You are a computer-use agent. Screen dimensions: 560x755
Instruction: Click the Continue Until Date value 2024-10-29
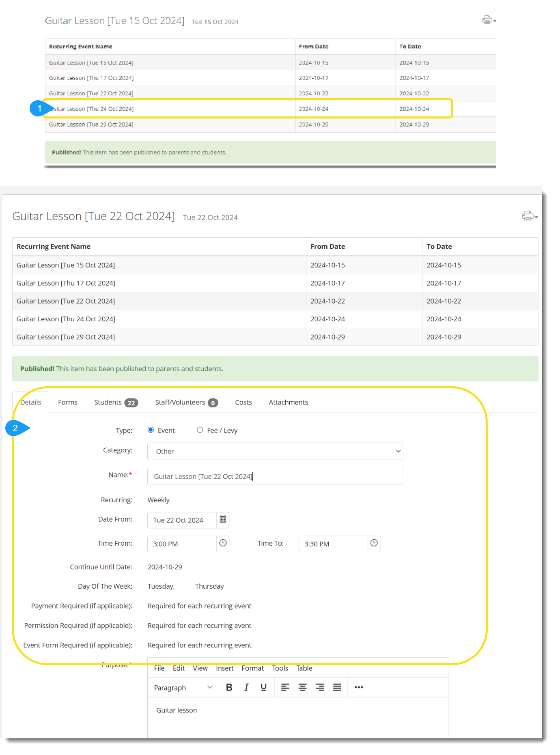coord(165,567)
